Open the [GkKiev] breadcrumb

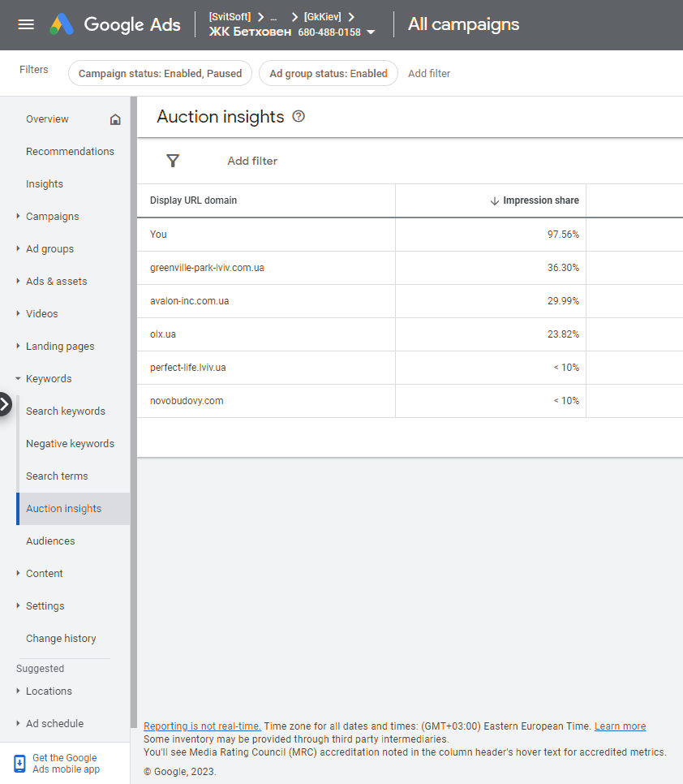(x=322, y=17)
